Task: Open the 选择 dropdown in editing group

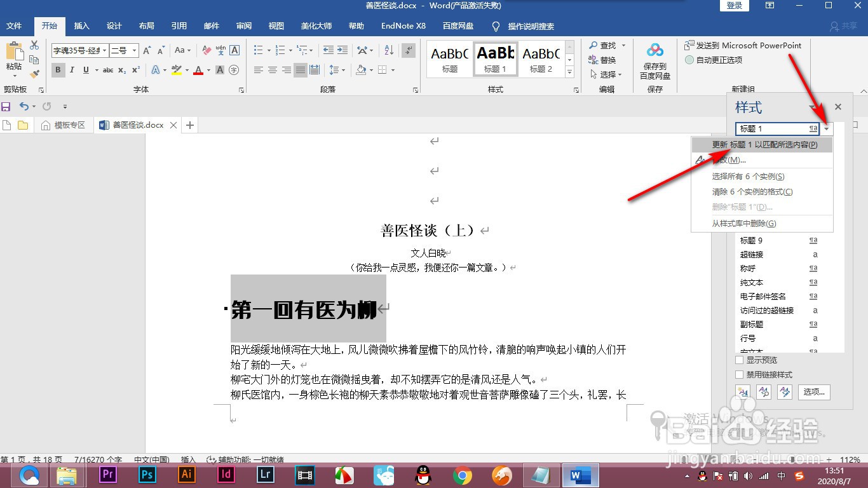Action: click(x=606, y=74)
